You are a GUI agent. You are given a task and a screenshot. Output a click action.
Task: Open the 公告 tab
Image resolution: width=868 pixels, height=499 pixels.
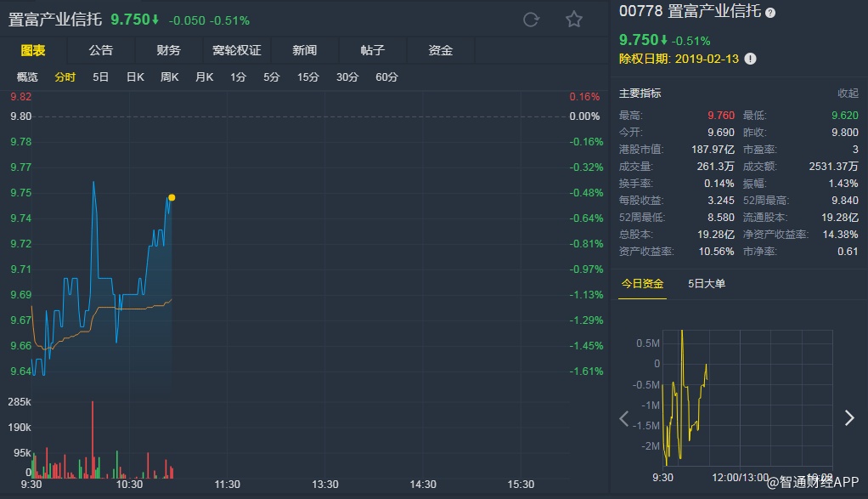[100, 50]
